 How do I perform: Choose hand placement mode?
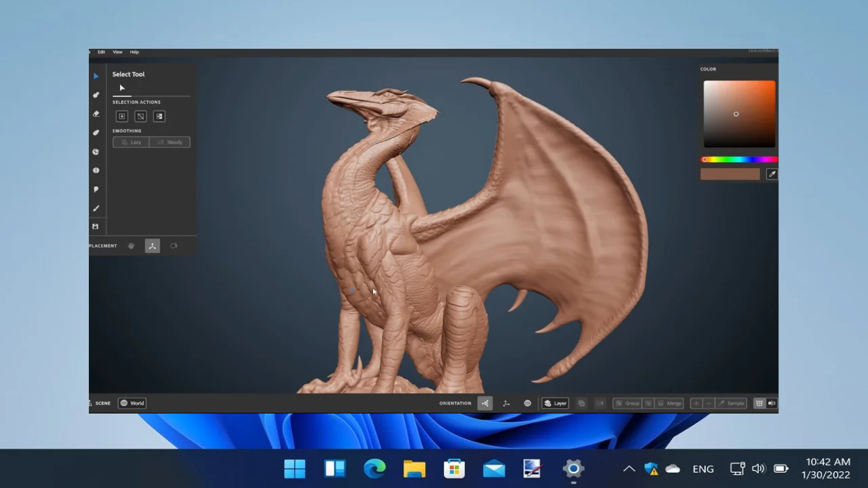coord(132,246)
